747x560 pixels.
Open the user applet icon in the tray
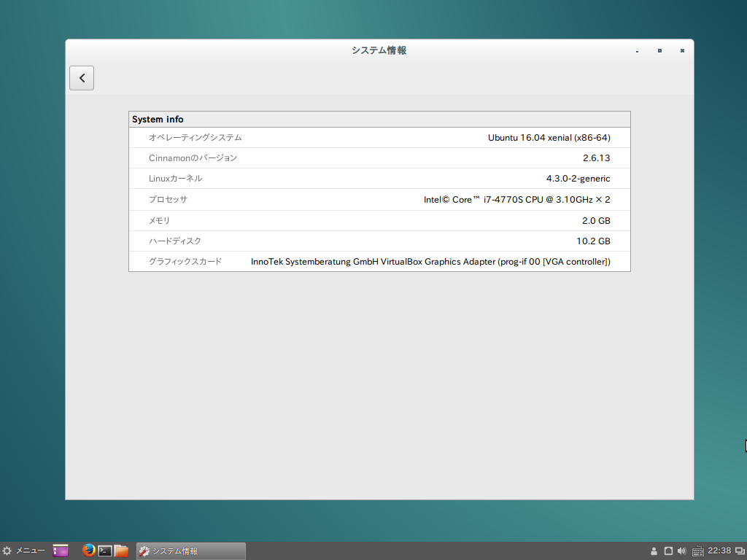point(654,551)
